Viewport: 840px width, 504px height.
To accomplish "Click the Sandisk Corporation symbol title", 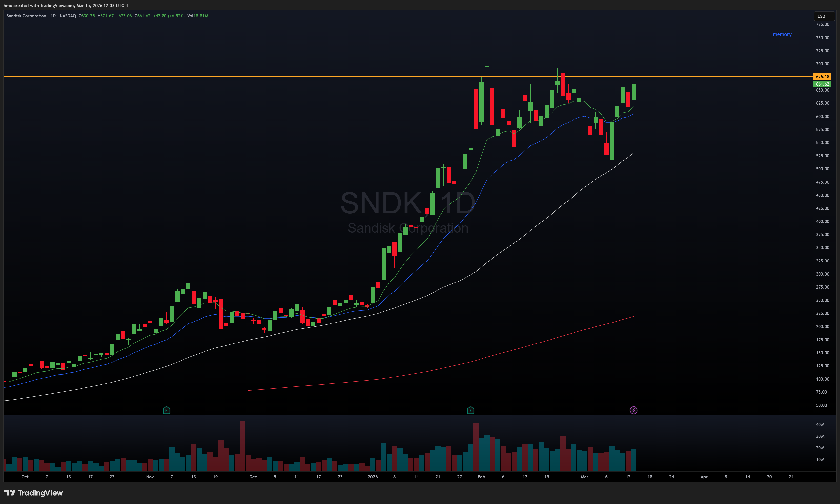I will coord(26,16).
